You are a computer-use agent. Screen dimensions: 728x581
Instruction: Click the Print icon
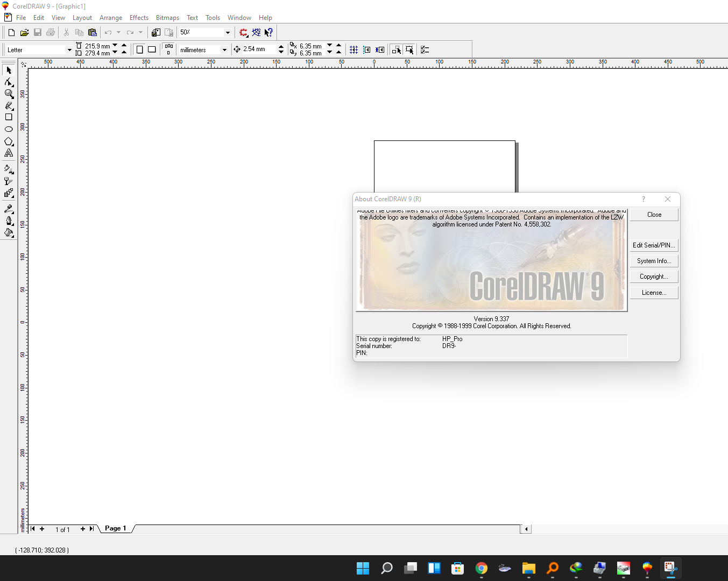(51, 32)
